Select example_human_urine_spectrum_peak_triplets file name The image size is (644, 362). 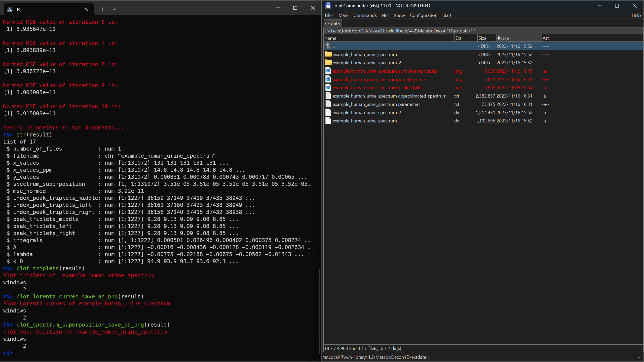click(378, 88)
